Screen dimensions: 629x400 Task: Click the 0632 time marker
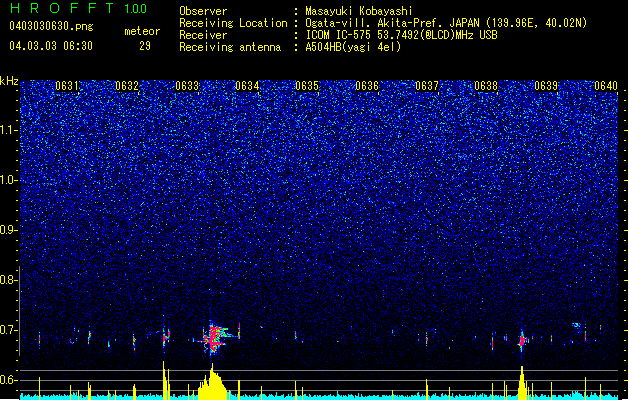(127, 86)
